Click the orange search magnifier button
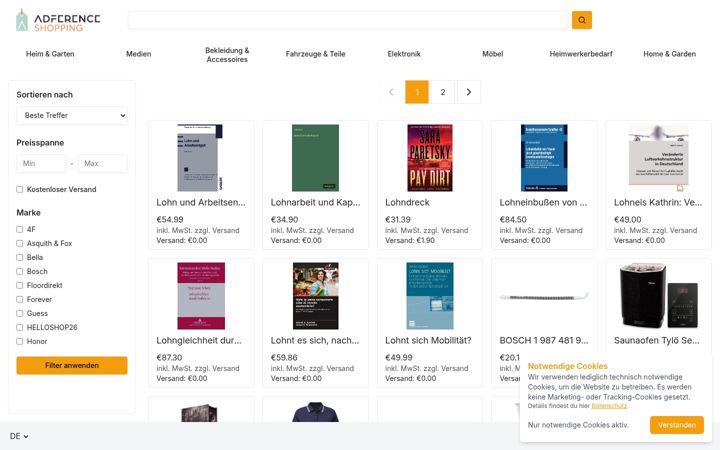 581,20
